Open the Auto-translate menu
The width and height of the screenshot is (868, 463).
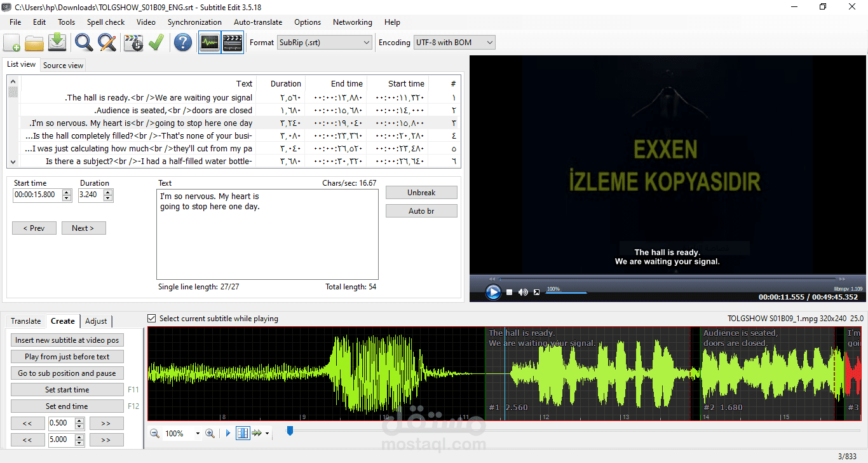[x=258, y=22]
